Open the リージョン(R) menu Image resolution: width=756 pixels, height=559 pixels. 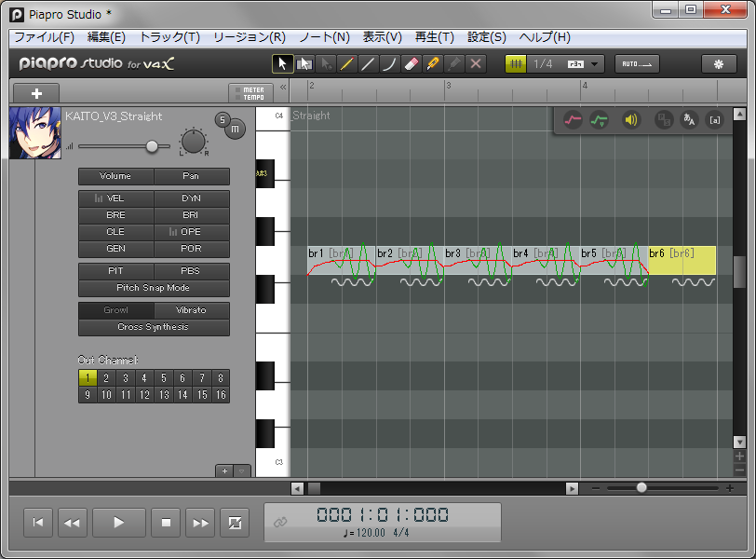coord(250,37)
